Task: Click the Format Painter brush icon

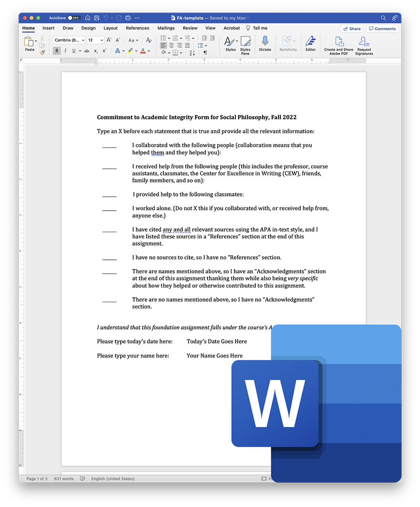Action: click(42, 52)
